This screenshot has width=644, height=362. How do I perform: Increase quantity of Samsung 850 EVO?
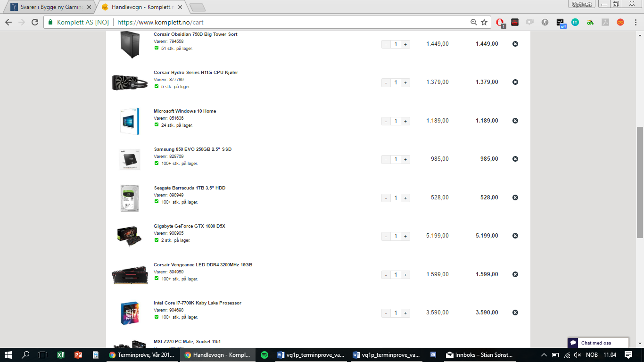pos(405,159)
